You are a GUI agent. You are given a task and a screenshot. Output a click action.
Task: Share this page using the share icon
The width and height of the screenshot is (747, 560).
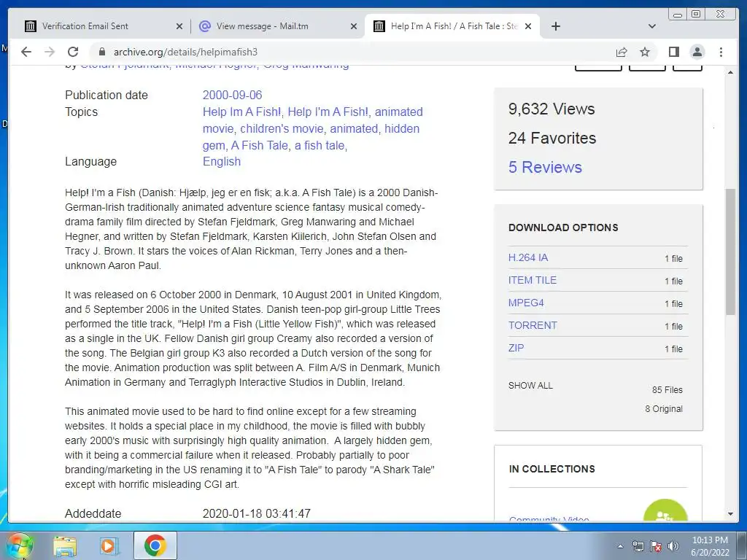point(622,52)
